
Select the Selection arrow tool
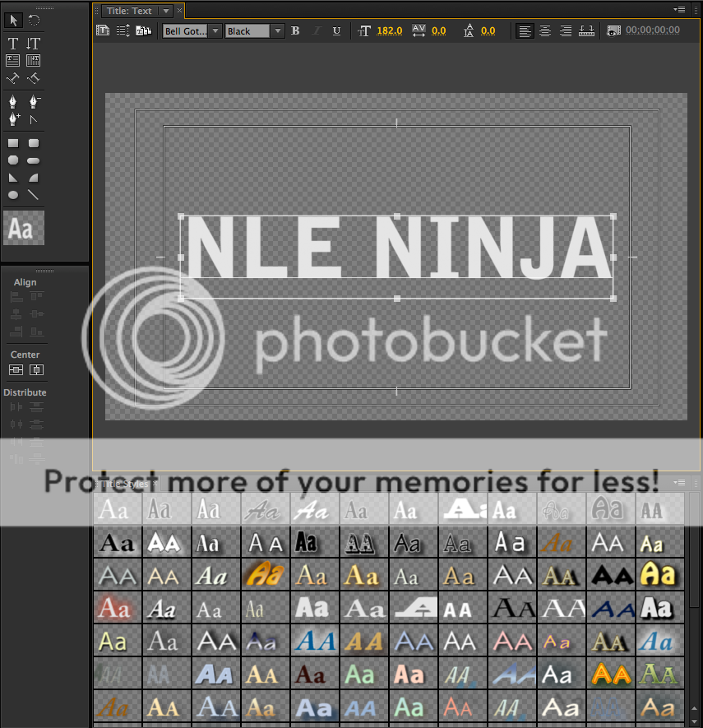[x=13, y=20]
